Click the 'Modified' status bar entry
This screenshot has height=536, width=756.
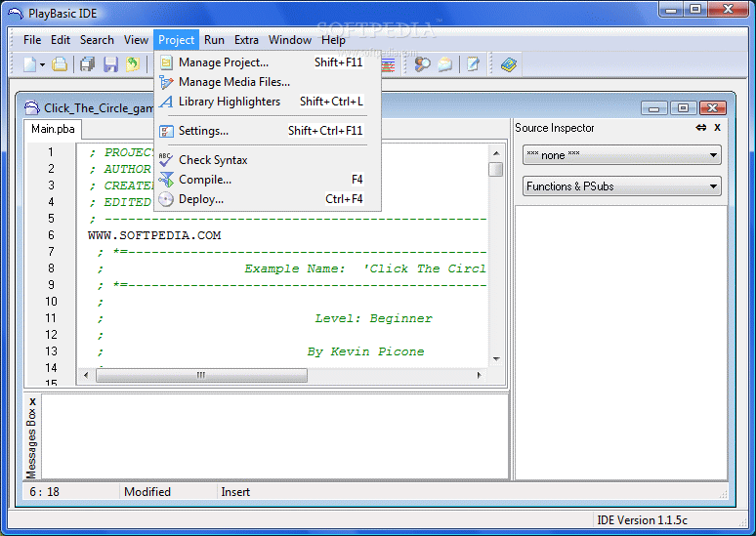coord(147,492)
